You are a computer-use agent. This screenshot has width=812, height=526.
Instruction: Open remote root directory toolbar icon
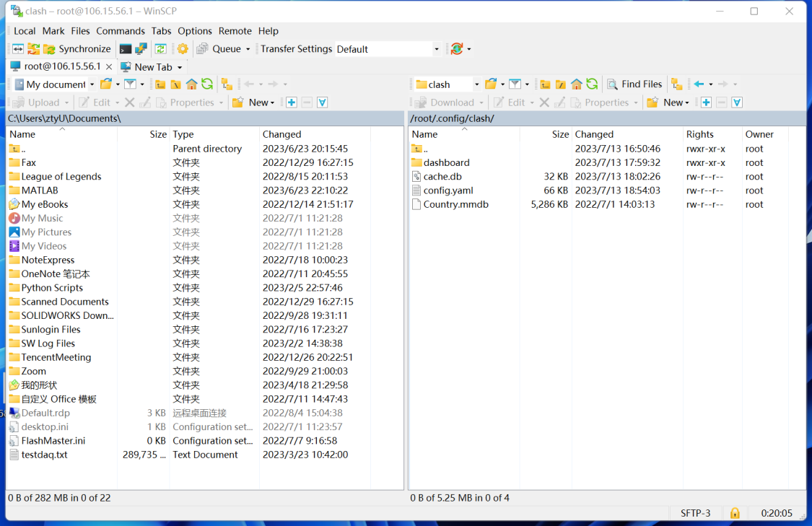point(561,84)
